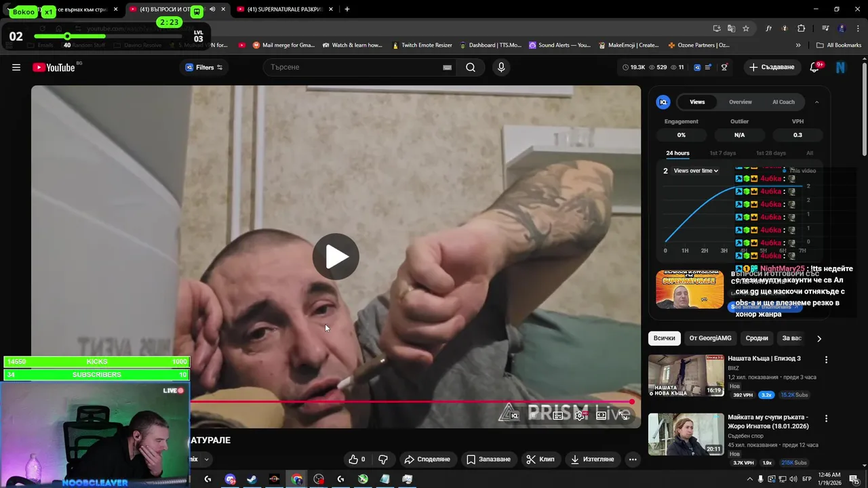Viewport: 868px width, 488px height.
Task: Click vidIQ list icon in header
Action: 709,67
